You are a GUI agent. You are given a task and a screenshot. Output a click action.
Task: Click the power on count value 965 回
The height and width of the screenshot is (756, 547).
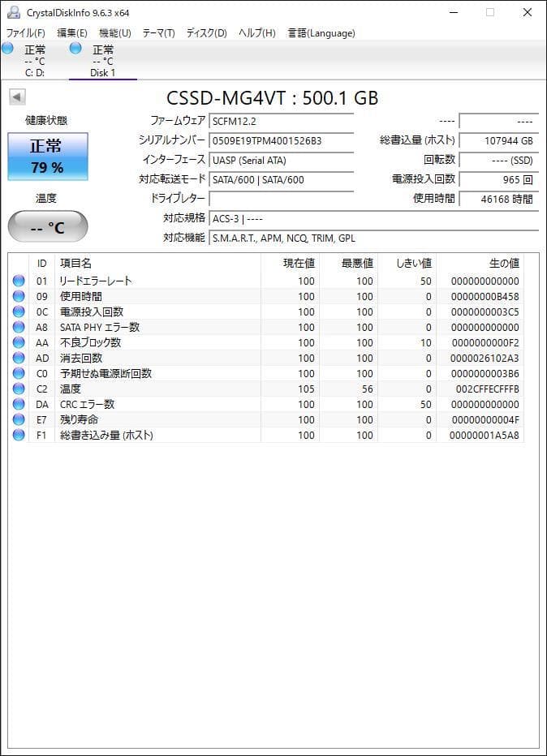499,179
